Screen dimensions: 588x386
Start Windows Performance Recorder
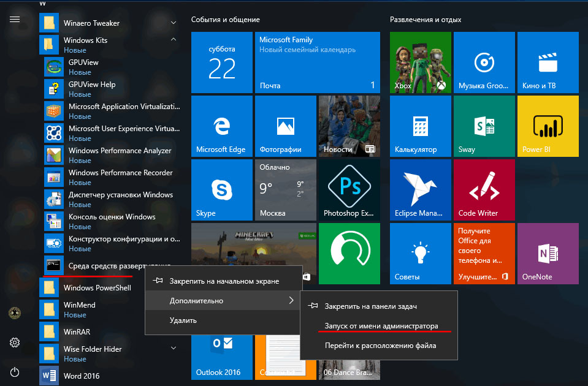(112, 178)
